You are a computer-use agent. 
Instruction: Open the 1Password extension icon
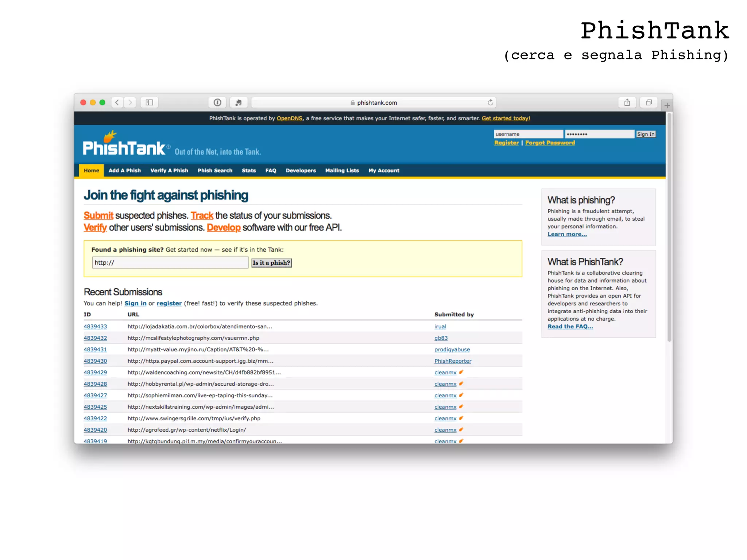tap(217, 102)
